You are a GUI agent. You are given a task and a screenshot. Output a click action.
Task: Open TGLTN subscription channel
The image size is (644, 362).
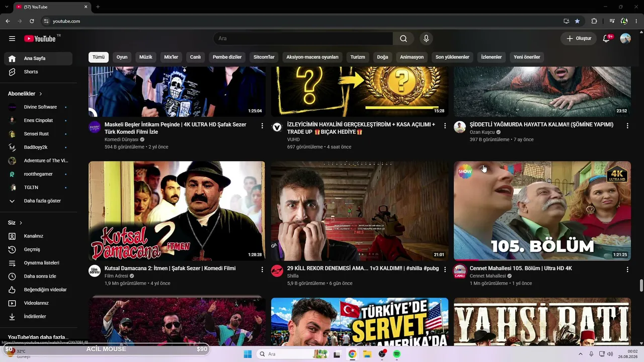click(x=38, y=188)
